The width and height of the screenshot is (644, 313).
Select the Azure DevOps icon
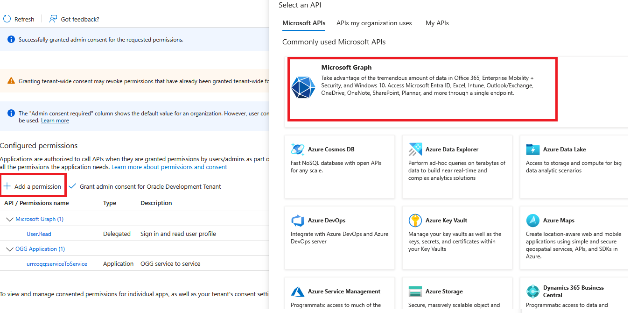[x=298, y=220]
